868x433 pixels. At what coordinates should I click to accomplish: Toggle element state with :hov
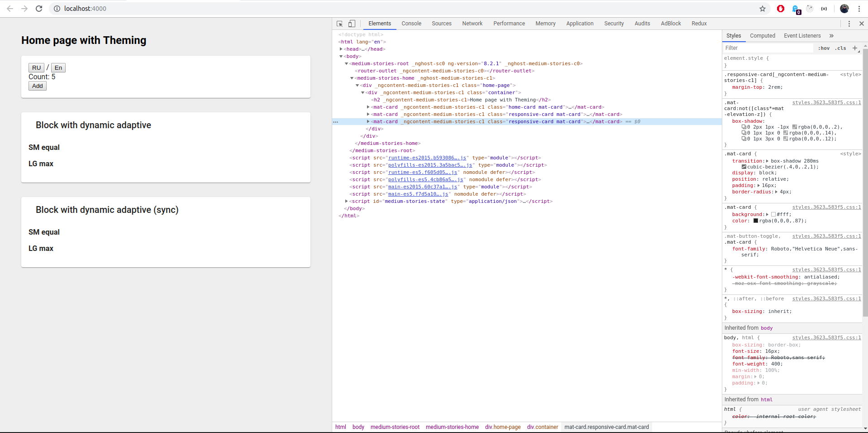coord(824,48)
